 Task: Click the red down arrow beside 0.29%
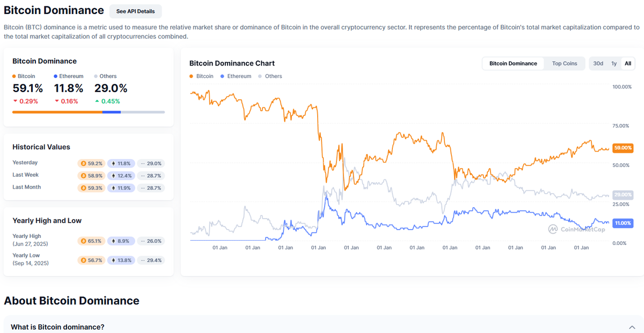click(15, 101)
